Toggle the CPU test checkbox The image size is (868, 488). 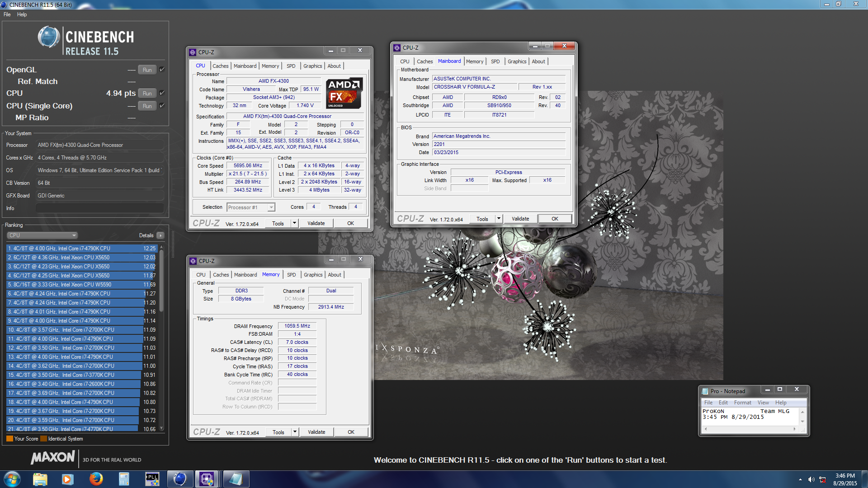162,93
